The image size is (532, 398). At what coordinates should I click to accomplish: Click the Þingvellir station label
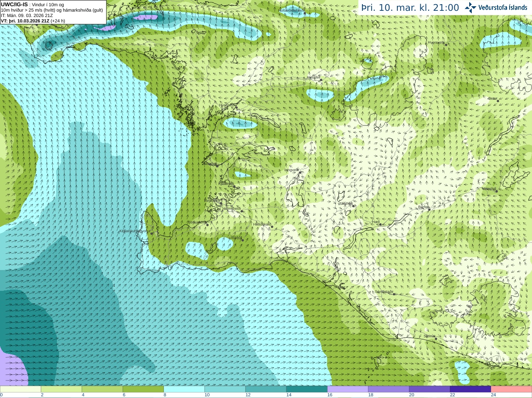point(292,170)
